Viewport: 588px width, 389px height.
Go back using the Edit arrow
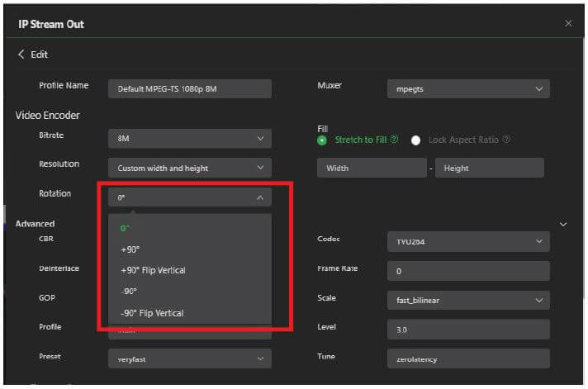pos(21,55)
